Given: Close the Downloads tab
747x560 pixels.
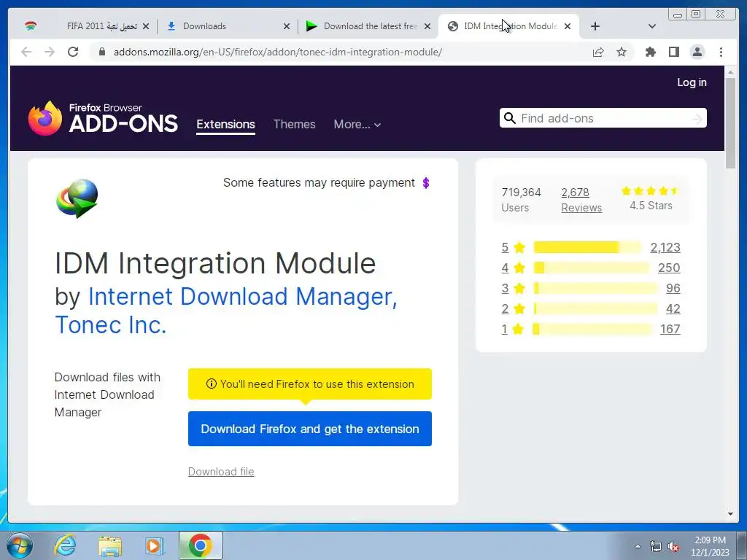Looking at the screenshot, I should tap(286, 27).
